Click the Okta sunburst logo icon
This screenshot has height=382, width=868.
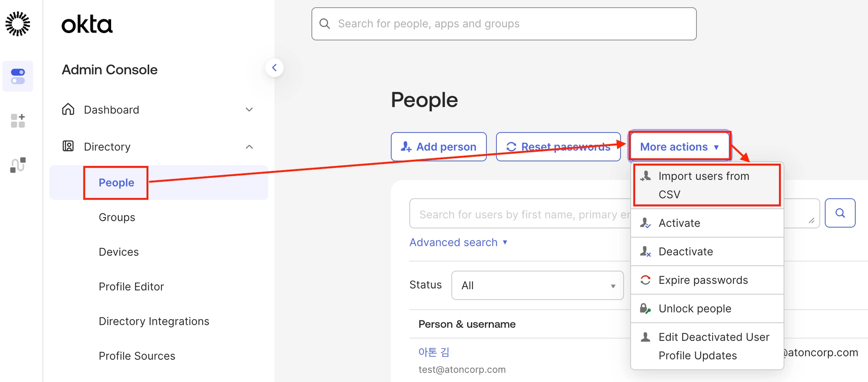[x=18, y=24]
